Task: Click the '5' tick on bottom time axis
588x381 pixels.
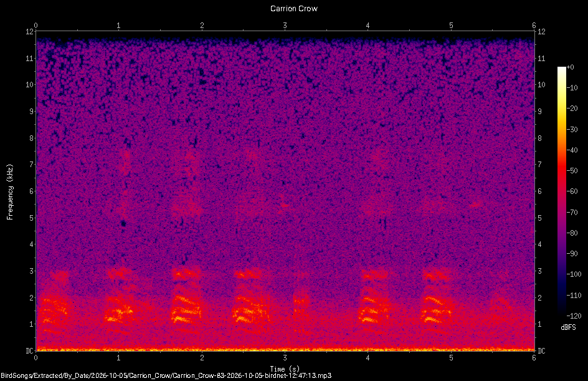Action: coord(451,358)
